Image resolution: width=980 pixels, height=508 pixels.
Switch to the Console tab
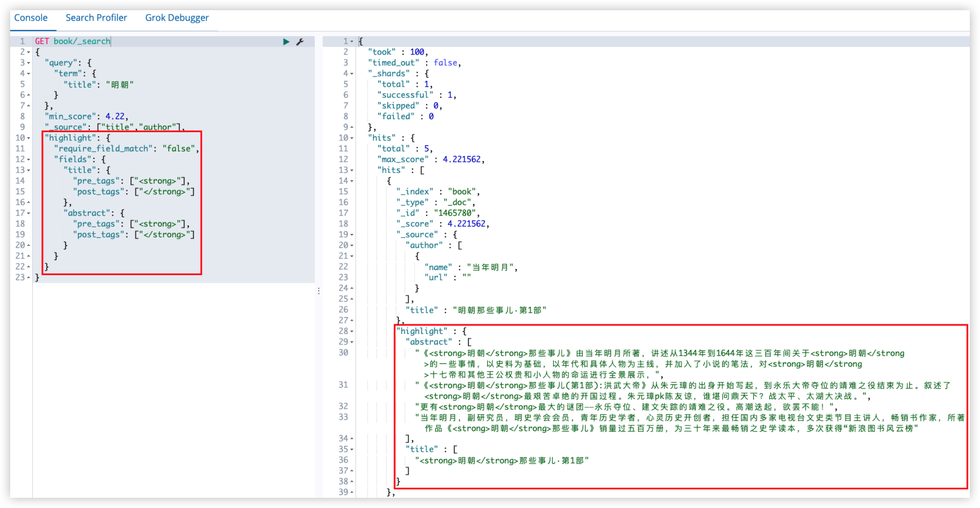pos(31,18)
